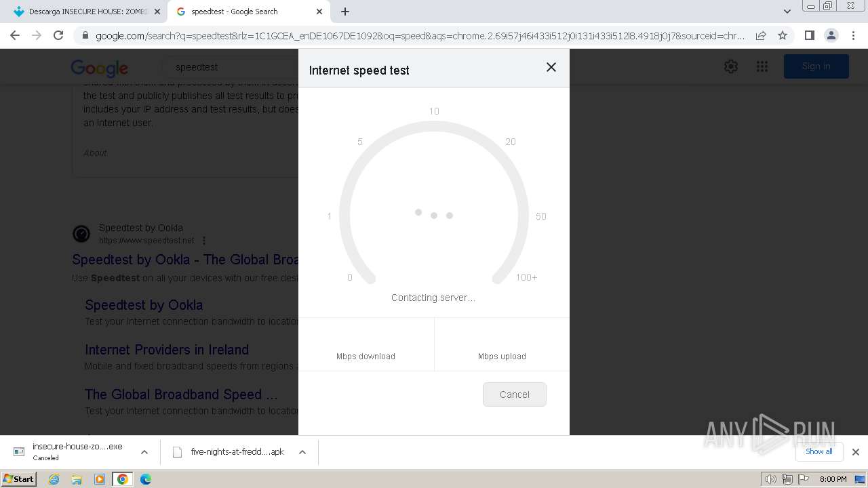The height and width of the screenshot is (488, 868).
Task: Go forward in browser history
Action: pos(37,35)
